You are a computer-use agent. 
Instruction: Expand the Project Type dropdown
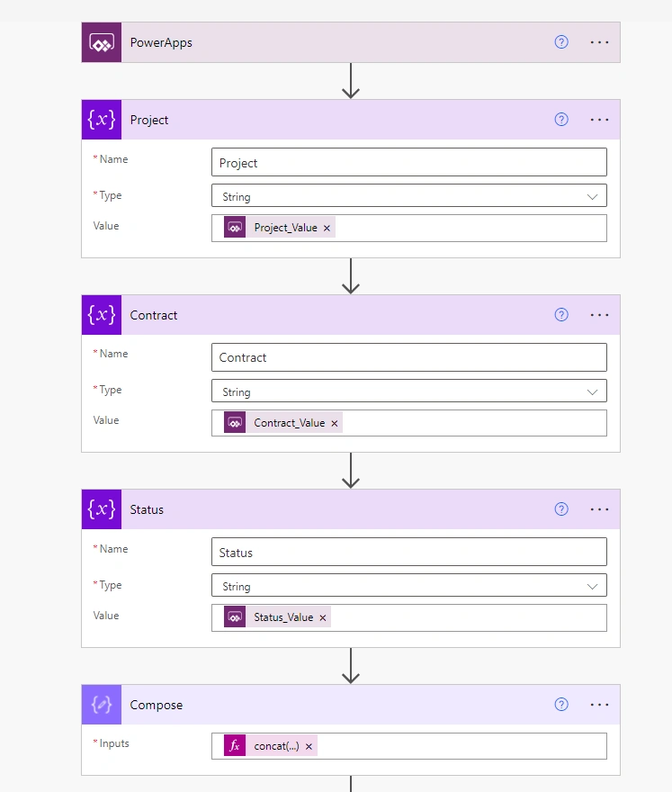409,196
